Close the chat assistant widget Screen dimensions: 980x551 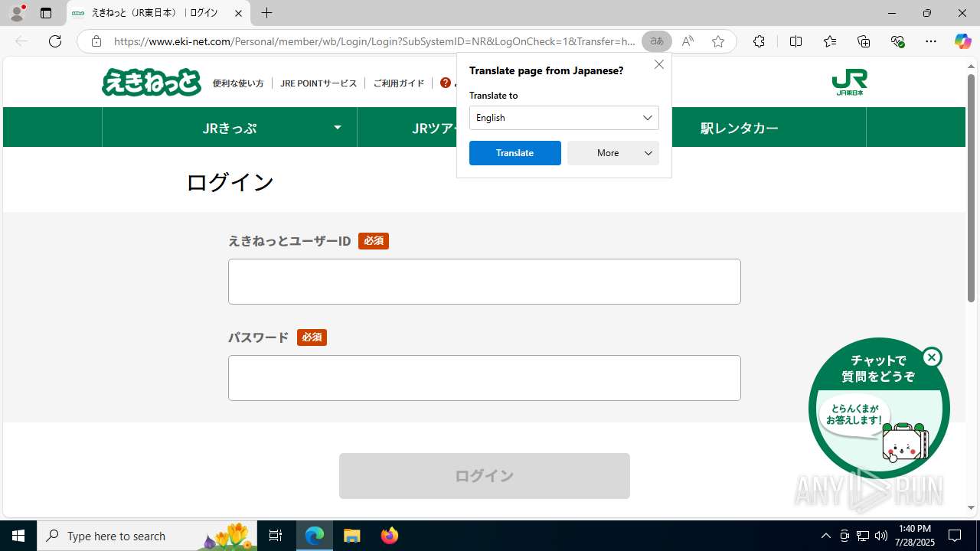coord(932,357)
